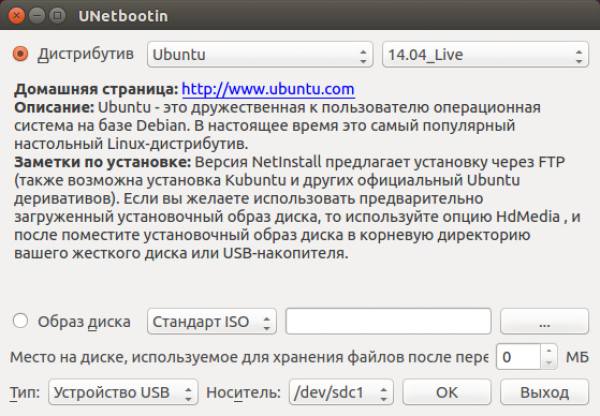Click the Носитель: label
600x416 pixels.
[x=243, y=392]
